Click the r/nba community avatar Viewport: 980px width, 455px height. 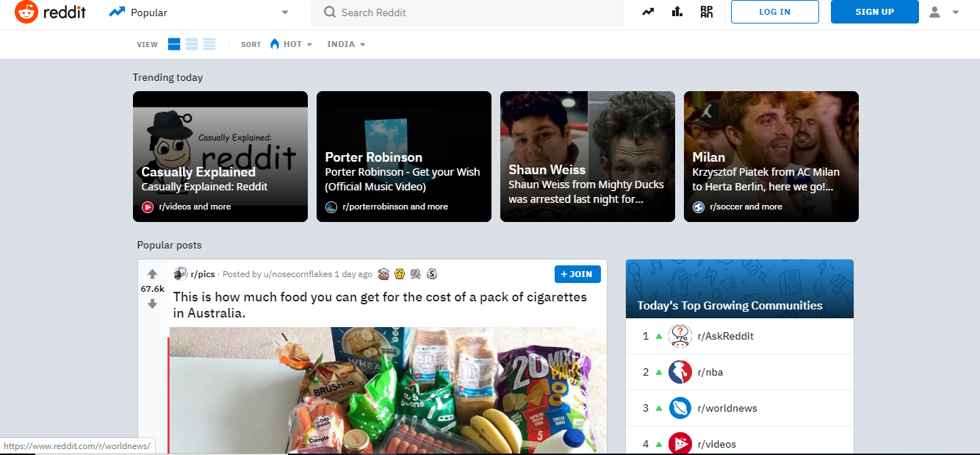click(x=680, y=372)
